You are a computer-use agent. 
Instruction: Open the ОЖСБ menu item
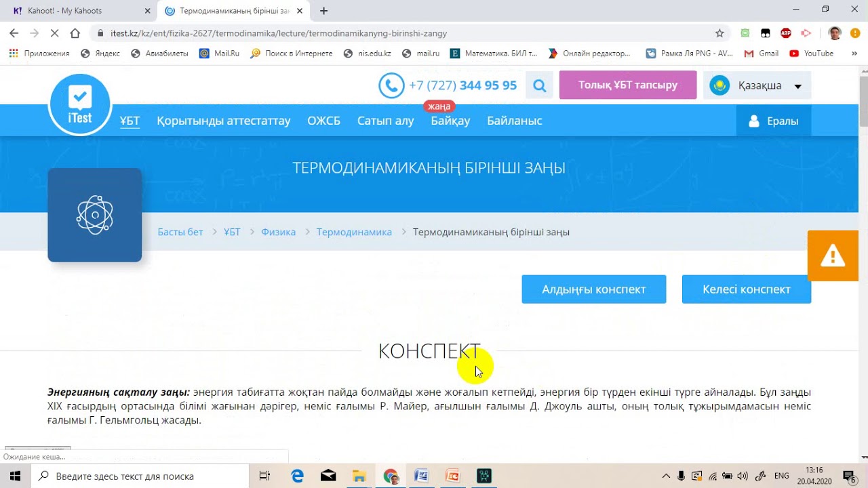pyautogui.click(x=323, y=121)
